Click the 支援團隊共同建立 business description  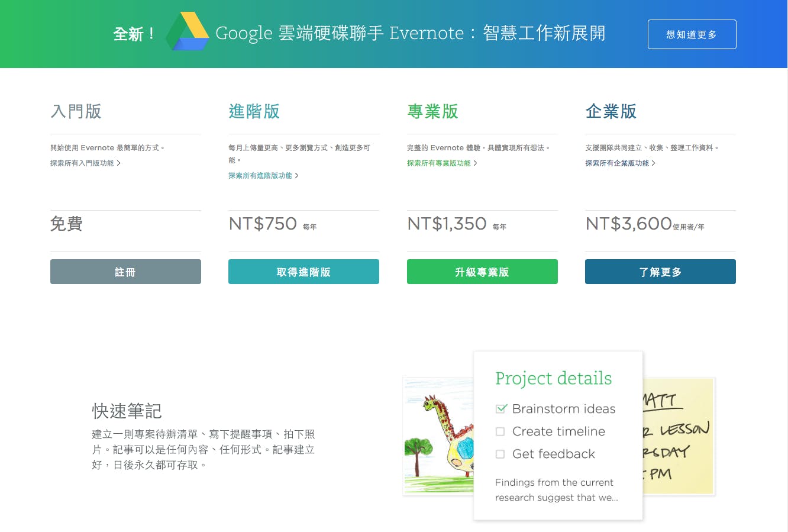(652, 148)
